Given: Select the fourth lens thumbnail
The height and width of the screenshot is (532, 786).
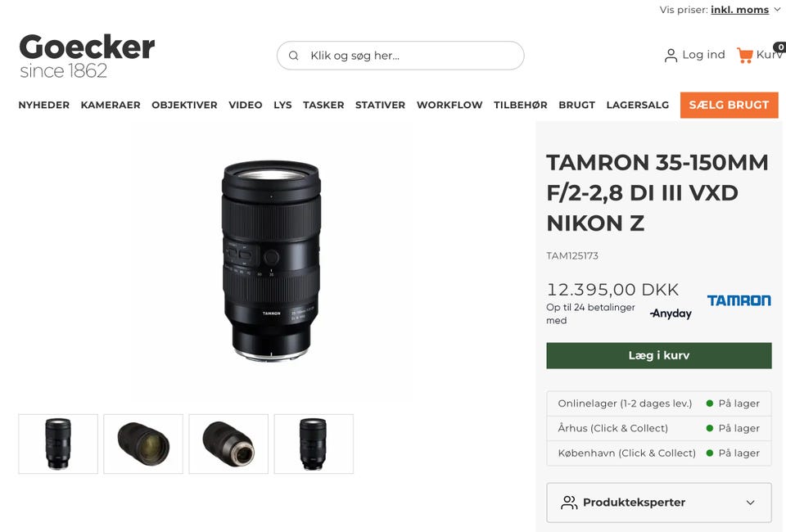Looking at the screenshot, I should tap(314, 444).
